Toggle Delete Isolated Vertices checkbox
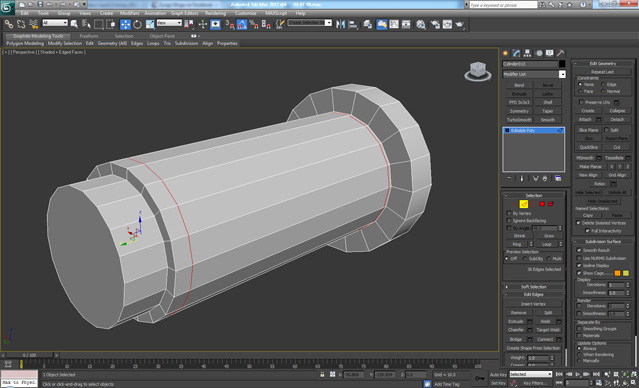Screen dimensions: 639x388 (578, 223)
